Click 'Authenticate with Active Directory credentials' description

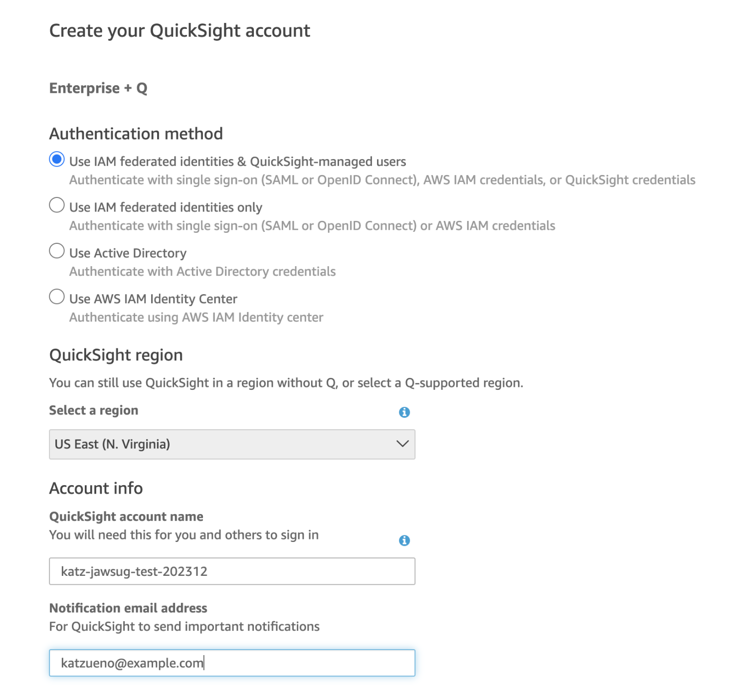pos(202,272)
